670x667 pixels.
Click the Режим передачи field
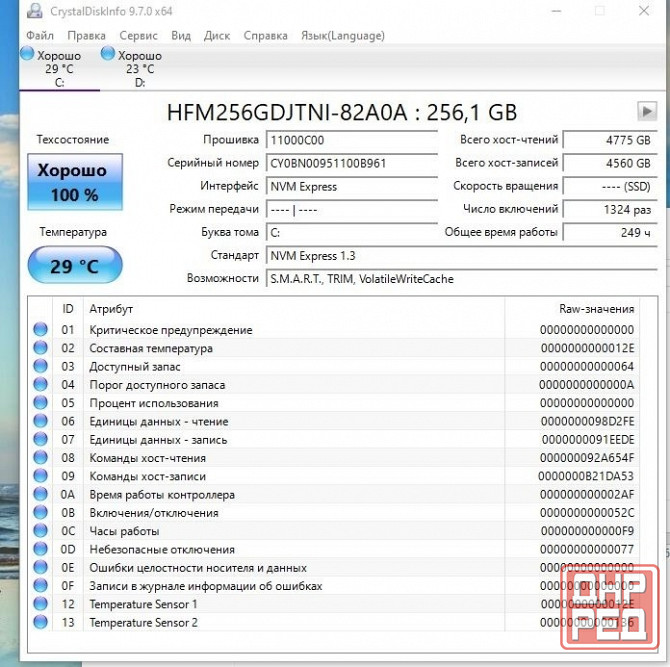[352, 209]
